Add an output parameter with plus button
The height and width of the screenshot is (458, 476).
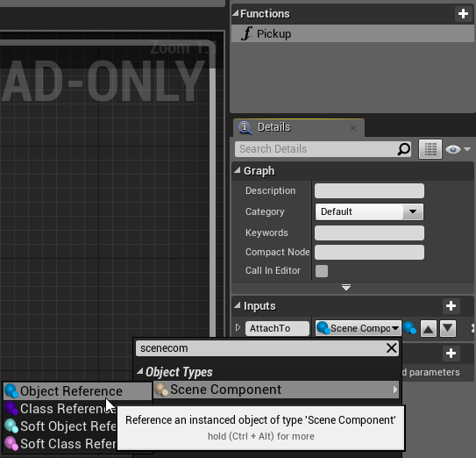click(x=451, y=353)
